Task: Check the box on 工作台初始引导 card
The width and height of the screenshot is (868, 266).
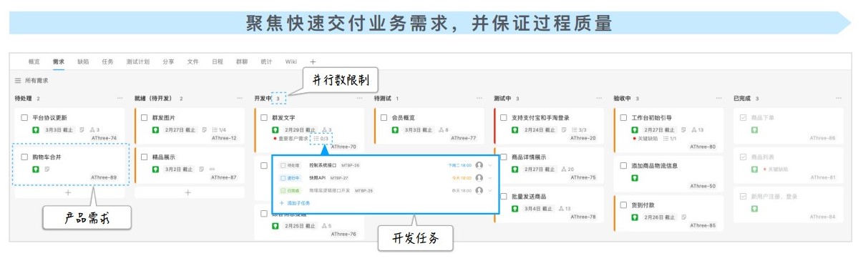Action: coord(623,117)
